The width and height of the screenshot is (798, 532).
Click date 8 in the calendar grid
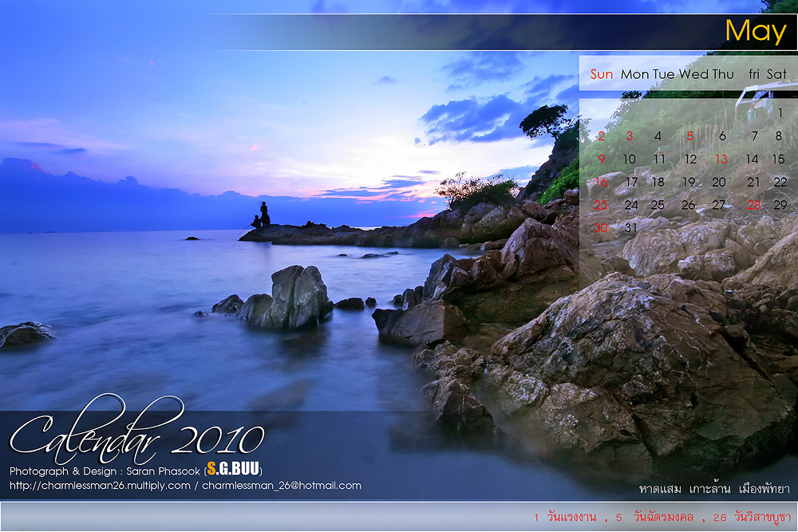pyautogui.click(x=779, y=136)
